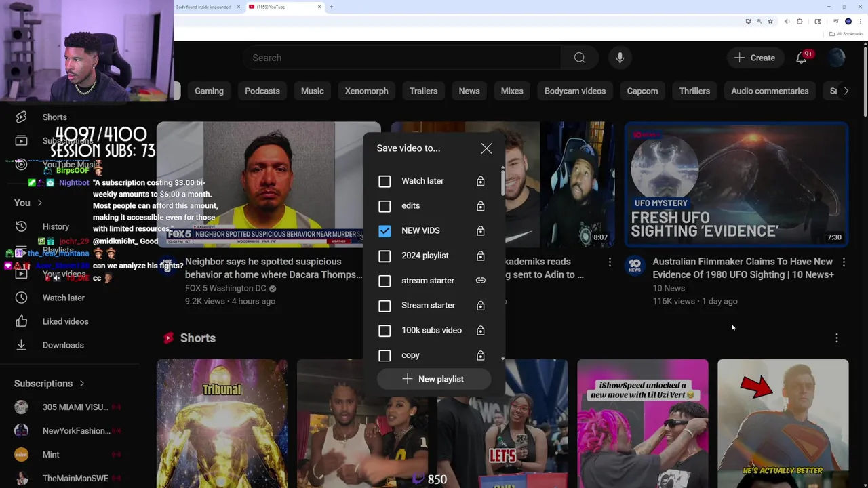Check the 100k subs video checkbox
The image size is (868, 488).
pyautogui.click(x=384, y=331)
